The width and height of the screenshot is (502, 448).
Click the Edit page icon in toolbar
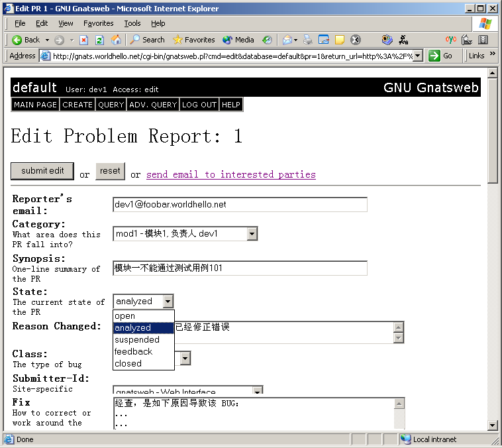pyautogui.click(x=324, y=40)
